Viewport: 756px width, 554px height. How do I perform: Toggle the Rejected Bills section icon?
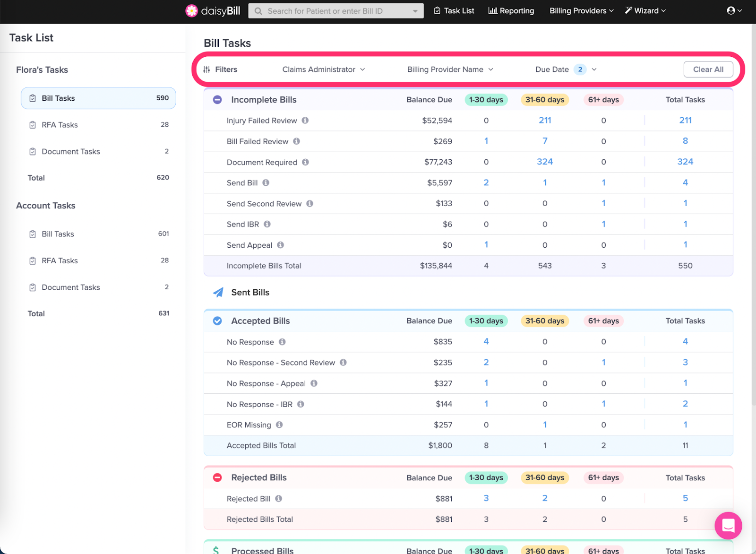(x=217, y=477)
